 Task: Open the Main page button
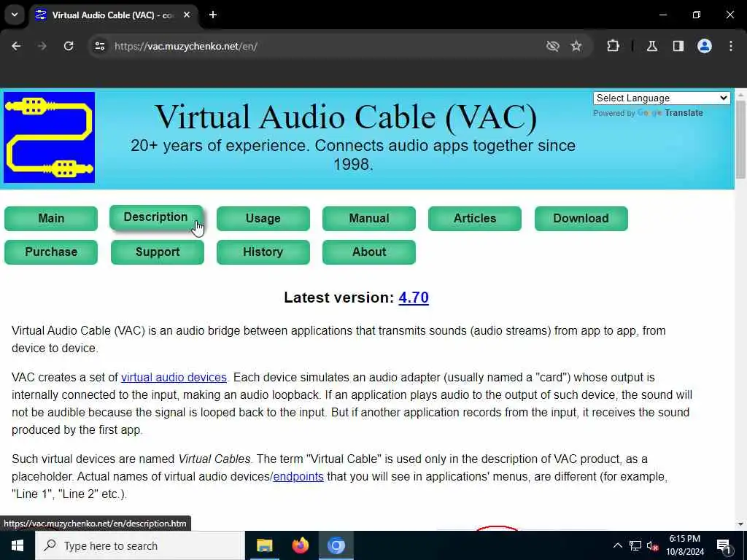[51, 219]
